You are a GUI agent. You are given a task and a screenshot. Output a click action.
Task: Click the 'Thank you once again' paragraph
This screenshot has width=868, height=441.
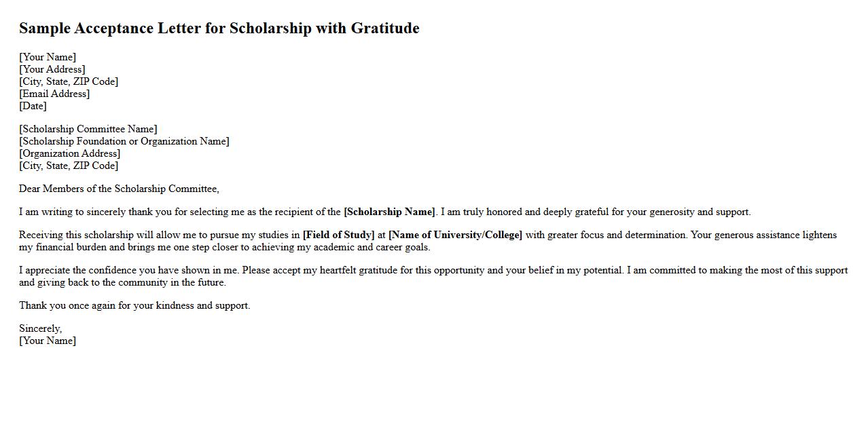point(134,305)
